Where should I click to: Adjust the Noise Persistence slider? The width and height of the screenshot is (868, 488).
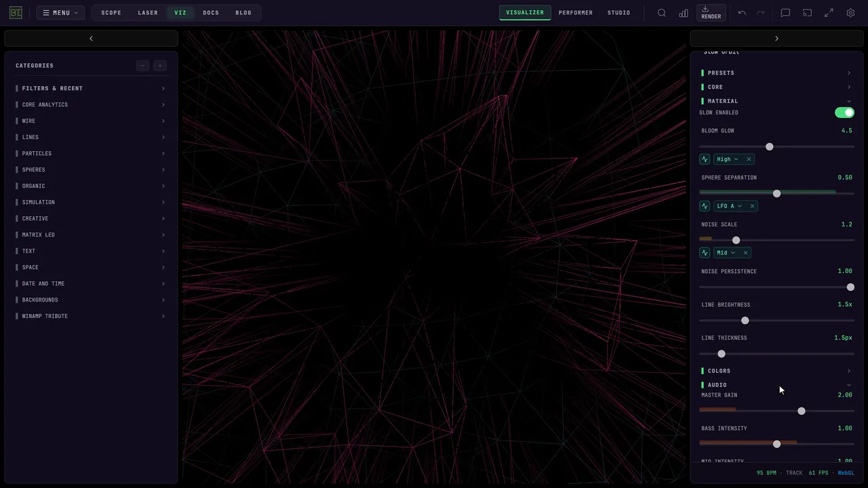776,287
